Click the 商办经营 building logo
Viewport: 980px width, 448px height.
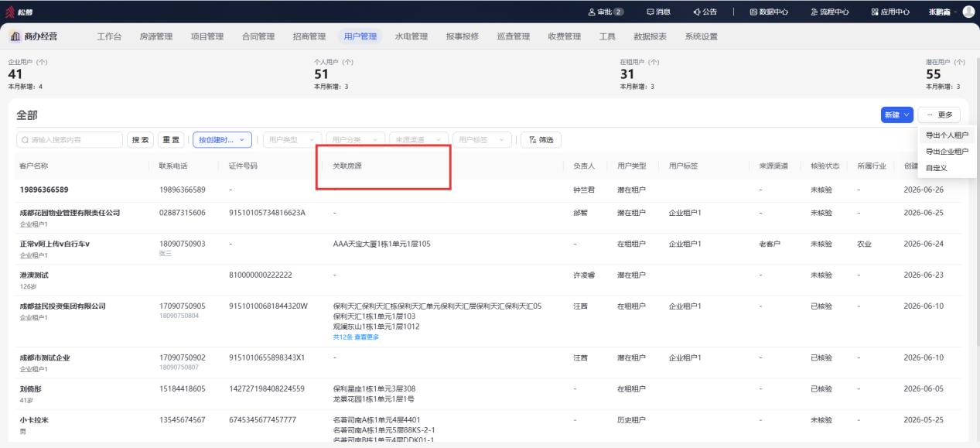pos(15,36)
